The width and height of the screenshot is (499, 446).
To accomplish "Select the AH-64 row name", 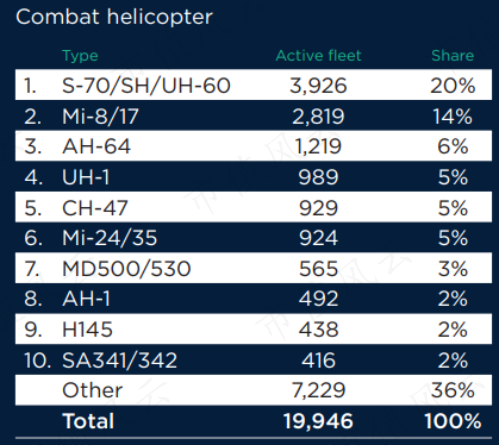I will 96,146.
